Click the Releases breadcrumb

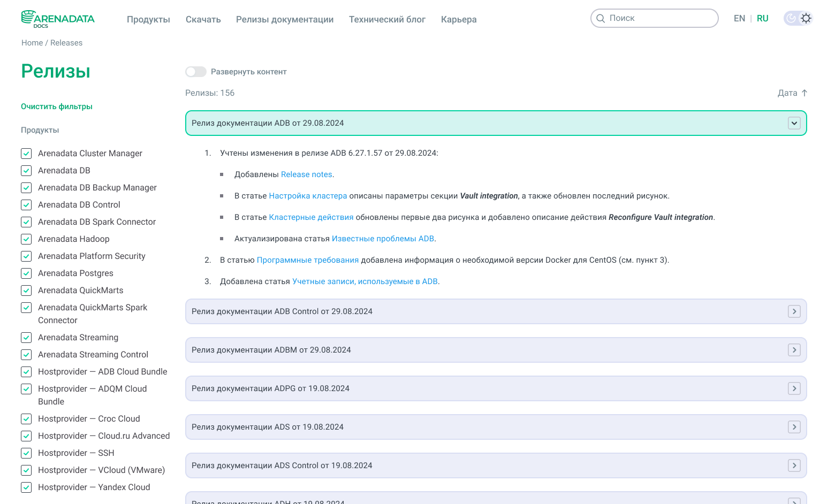point(66,43)
